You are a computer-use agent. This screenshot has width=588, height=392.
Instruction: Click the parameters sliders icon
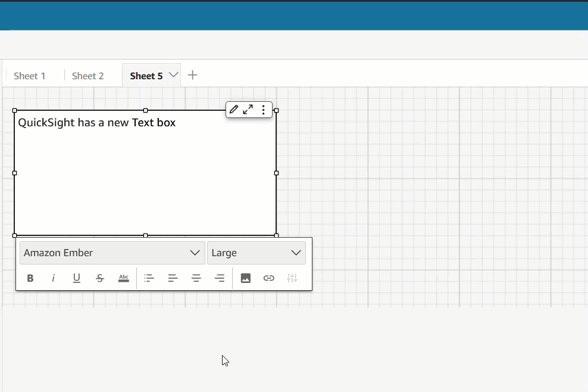[292, 278]
